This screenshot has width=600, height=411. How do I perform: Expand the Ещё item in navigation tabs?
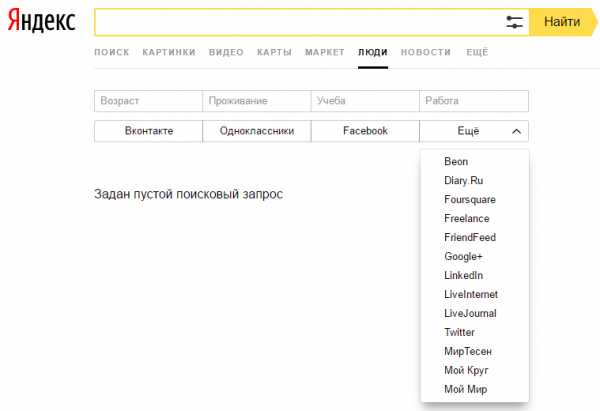coord(477,52)
